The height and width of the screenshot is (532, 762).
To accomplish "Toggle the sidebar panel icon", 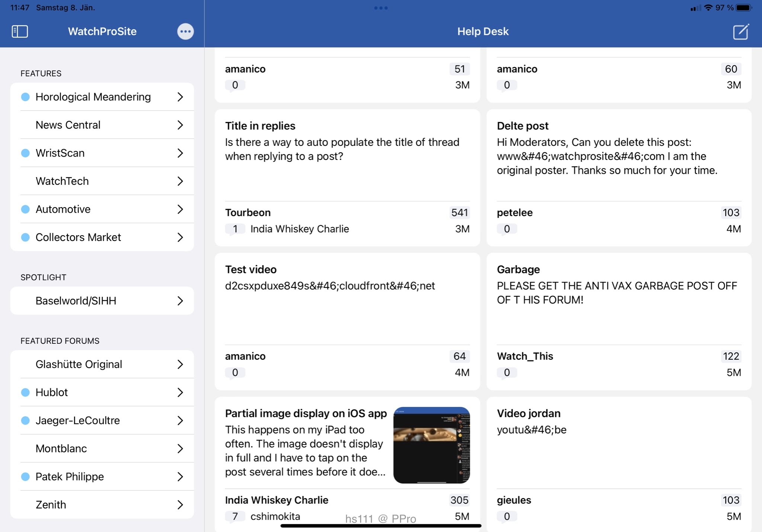I will point(20,31).
